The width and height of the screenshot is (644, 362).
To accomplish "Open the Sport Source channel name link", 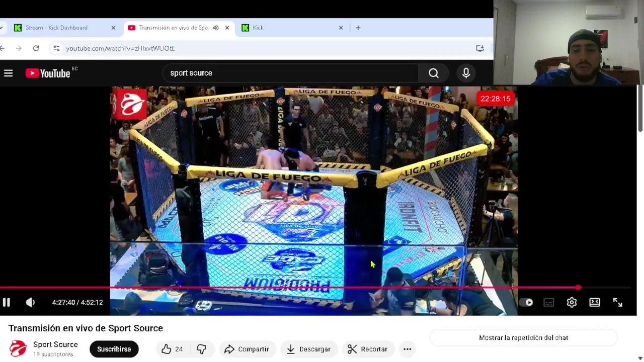I will [x=55, y=344].
